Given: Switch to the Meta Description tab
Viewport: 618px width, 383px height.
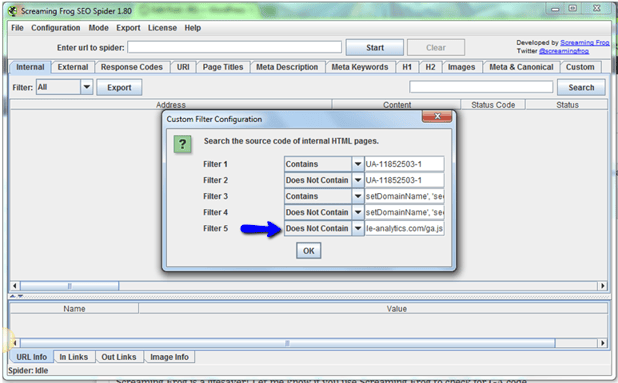Looking at the screenshot, I should (x=287, y=67).
